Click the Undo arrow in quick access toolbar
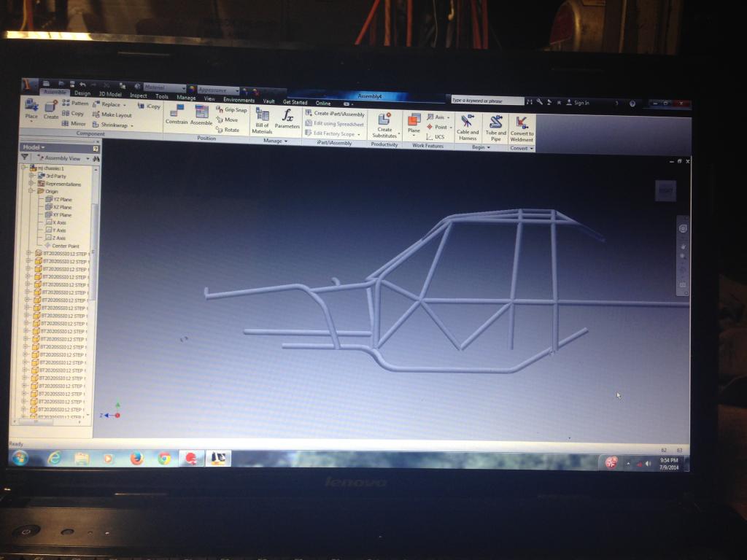 coord(83,85)
